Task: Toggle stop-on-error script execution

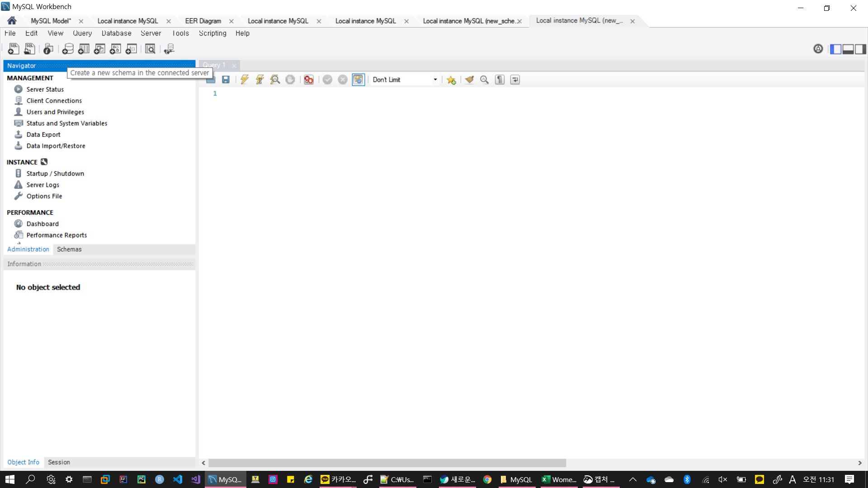Action: (309, 80)
